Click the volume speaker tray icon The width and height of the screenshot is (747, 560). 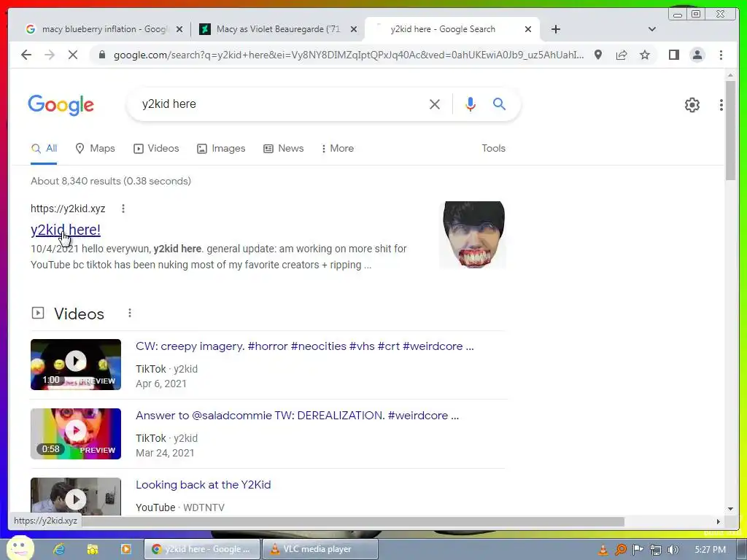click(673, 550)
